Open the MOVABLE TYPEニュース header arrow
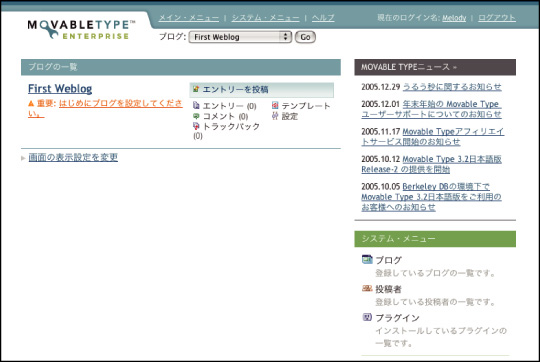The height and width of the screenshot is (362, 540). coord(455,68)
